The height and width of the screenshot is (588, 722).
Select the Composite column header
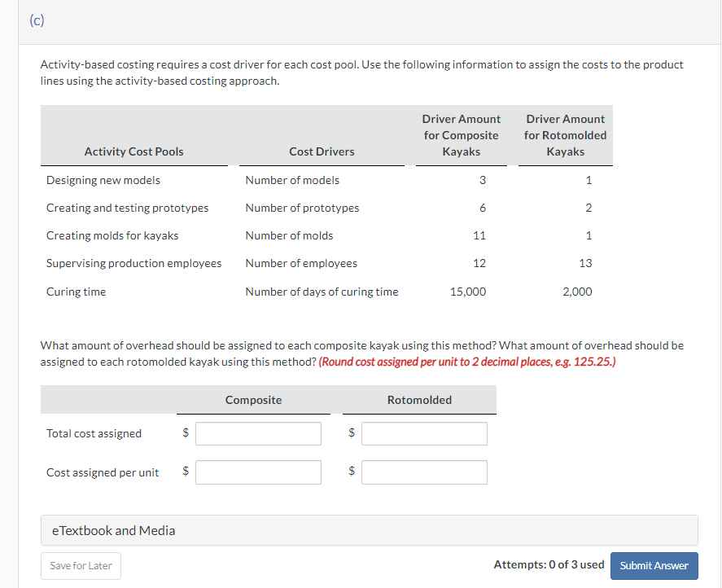252,400
